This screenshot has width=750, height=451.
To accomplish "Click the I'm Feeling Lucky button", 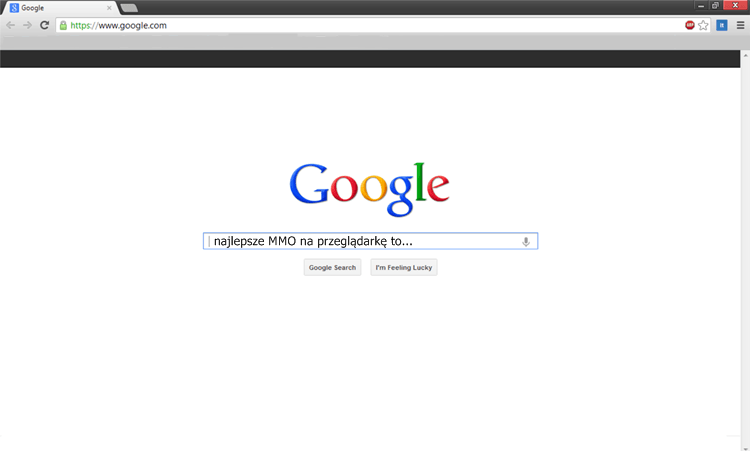I will 404,267.
